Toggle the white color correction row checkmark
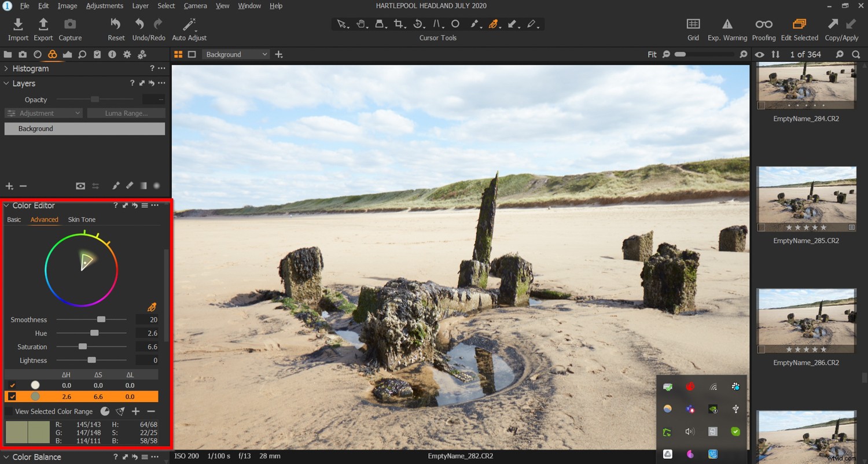 [x=13, y=385]
